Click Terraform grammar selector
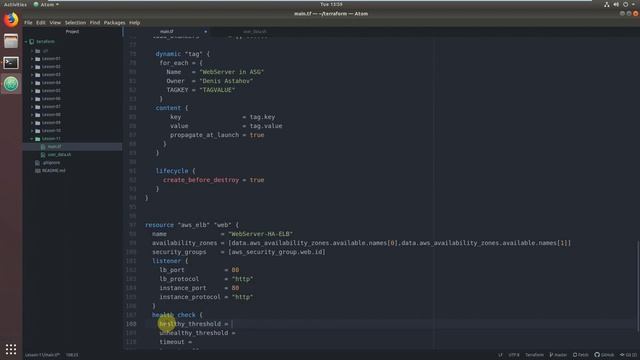Screen dimensions: 640x360 [x=534, y=355]
